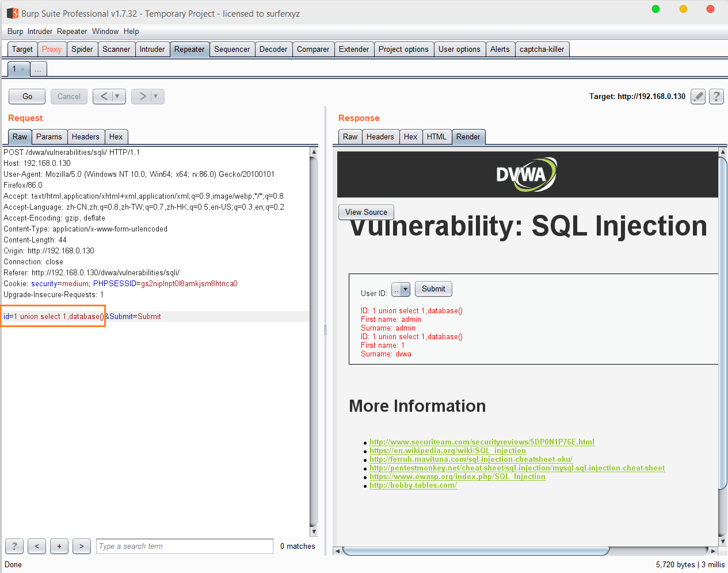Screen dimensions: 728x573
Task: Switch to the Target tab
Action: 22,50
